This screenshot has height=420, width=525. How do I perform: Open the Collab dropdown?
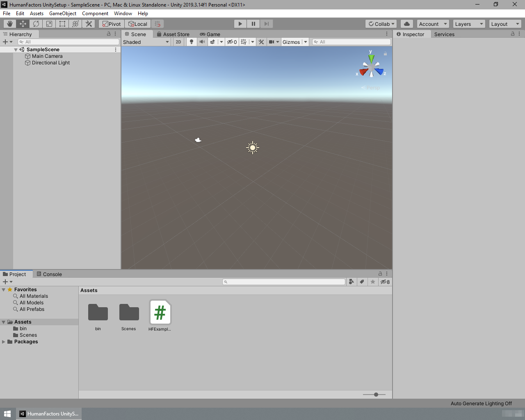click(x=381, y=24)
